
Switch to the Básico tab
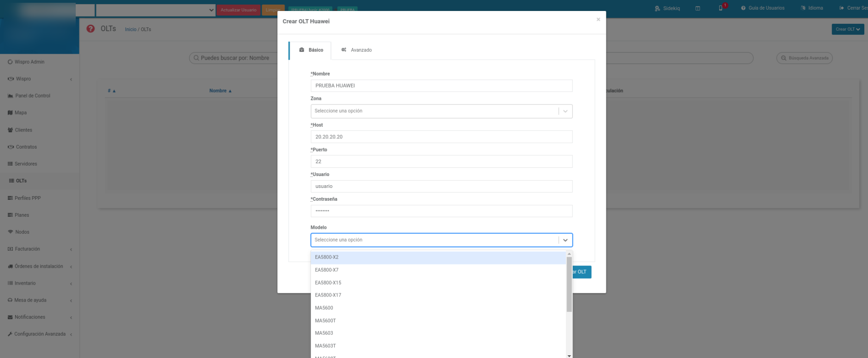pyautogui.click(x=310, y=50)
